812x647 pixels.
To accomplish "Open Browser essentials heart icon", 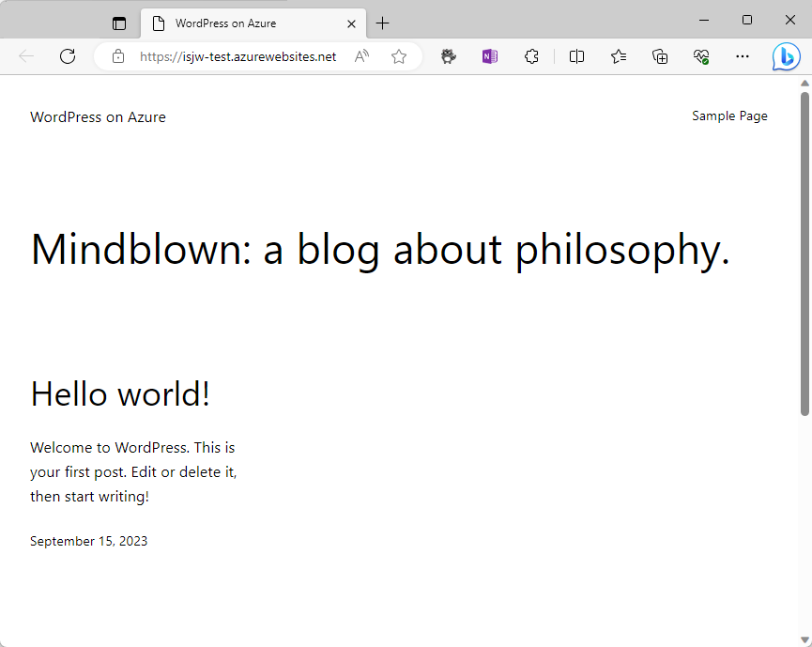I will pyautogui.click(x=701, y=56).
